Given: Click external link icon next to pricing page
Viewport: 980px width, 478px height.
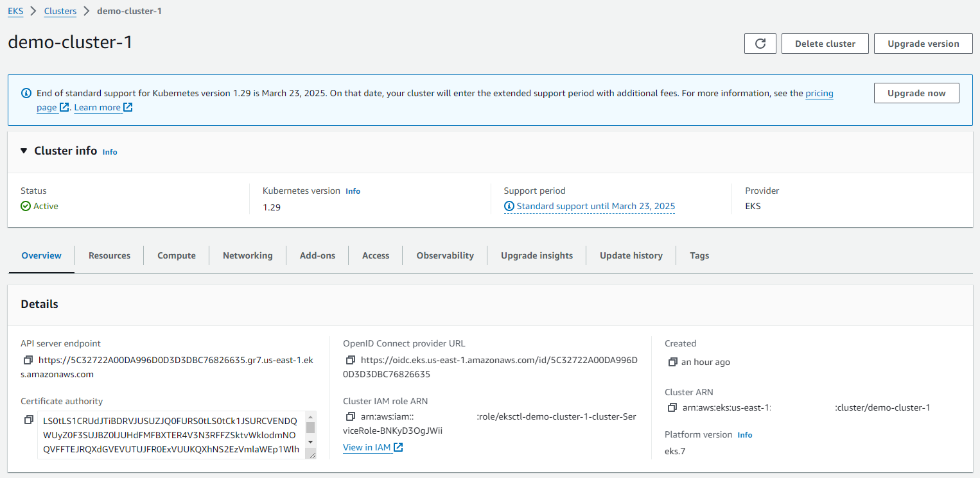Looking at the screenshot, I should click(x=64, y=107).
